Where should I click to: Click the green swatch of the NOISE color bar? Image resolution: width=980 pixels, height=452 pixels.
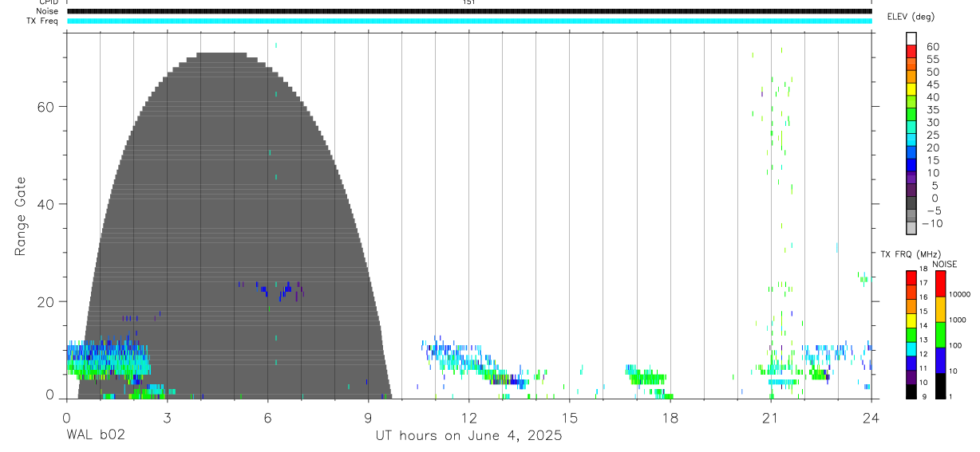940,334
